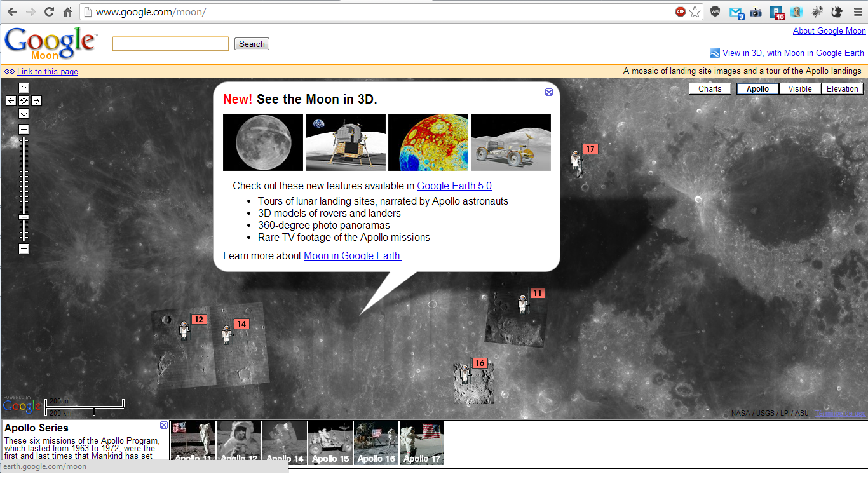Click the '360-degree photo panoramas' bullet text
Image resolution: width=868 pixels, height=488 pixels.
[x=324, y=225]
